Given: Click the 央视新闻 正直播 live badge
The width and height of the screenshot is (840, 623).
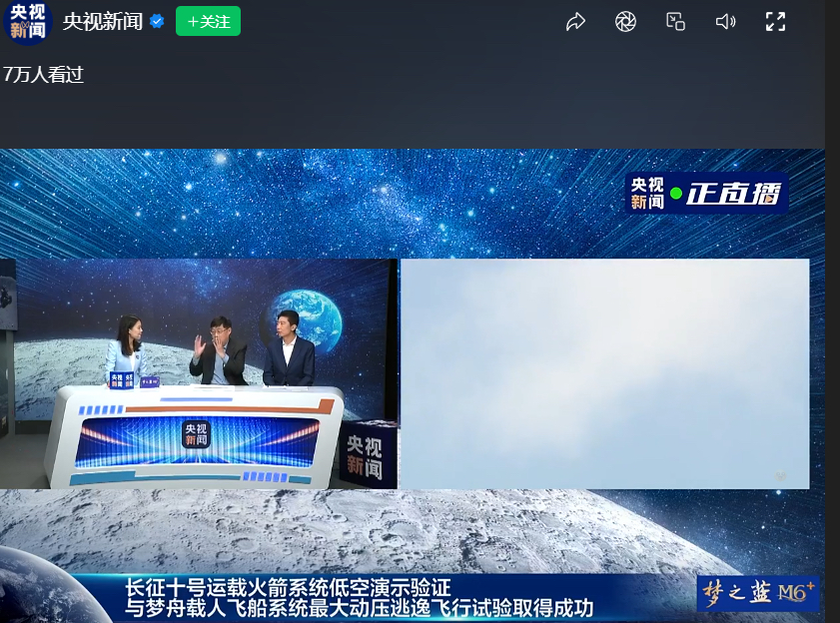Looking at the screenshot, I should point(706,194).
